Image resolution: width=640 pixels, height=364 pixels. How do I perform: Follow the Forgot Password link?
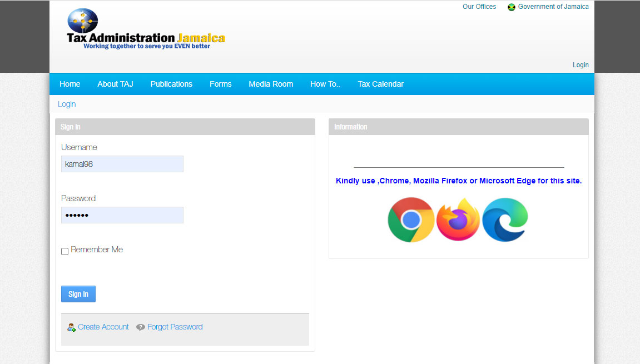175,327
